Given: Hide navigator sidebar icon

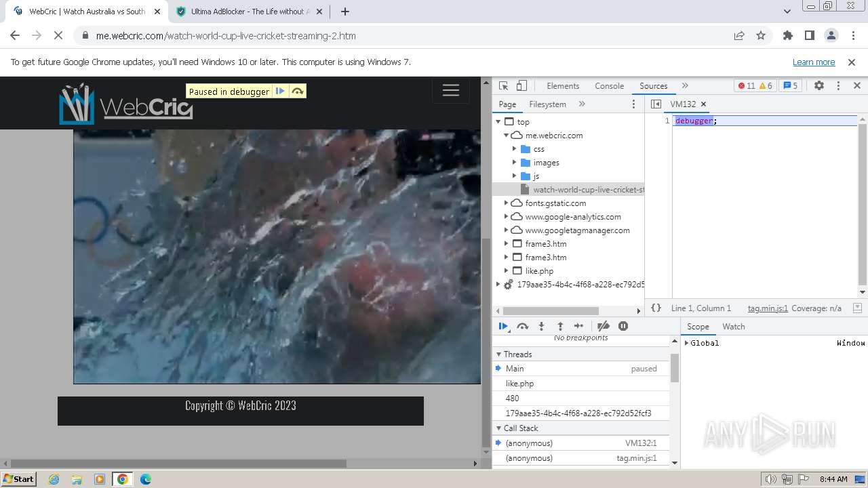Looking at the screenshot, I should click(656, 104).
